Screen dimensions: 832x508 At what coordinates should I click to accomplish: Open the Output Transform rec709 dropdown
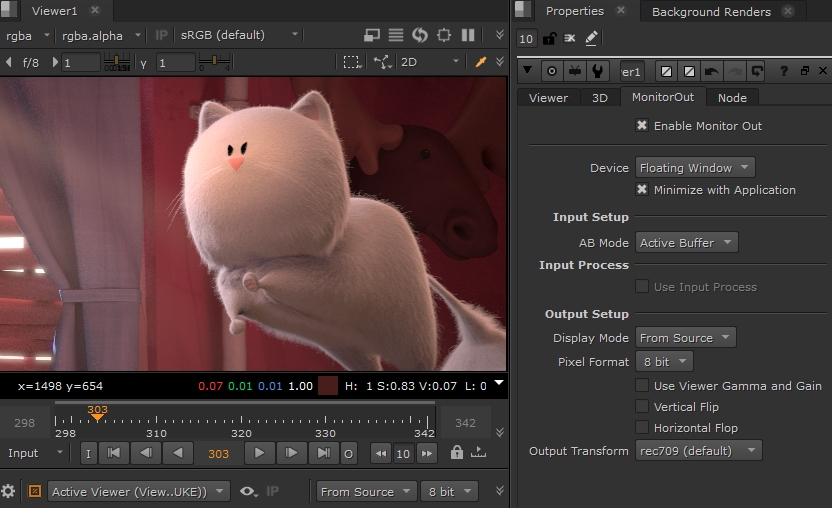(x=699, y=451)
